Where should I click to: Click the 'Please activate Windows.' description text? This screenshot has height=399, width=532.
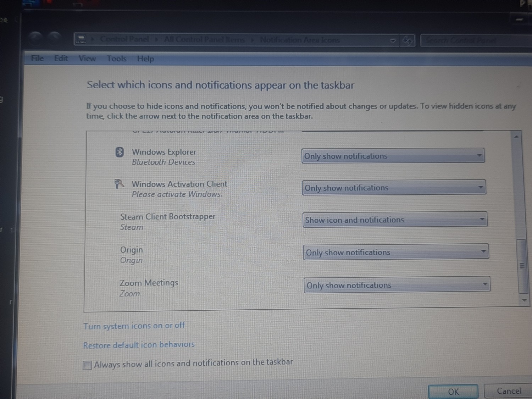pyautogui.click(x=177, y=194)
